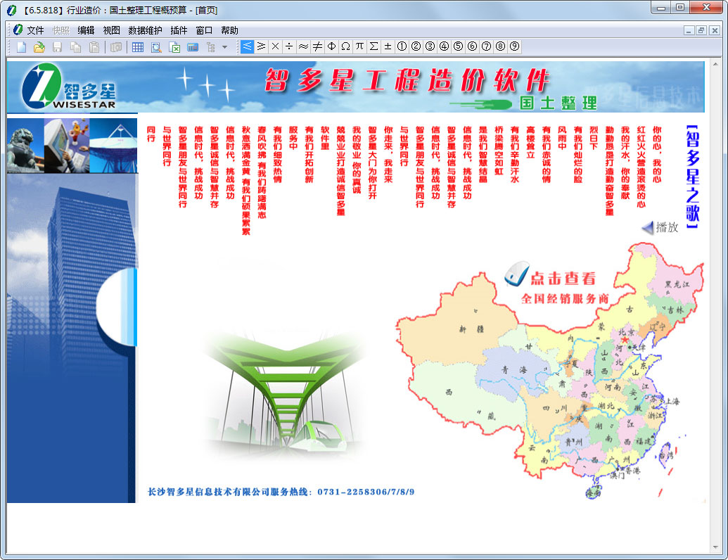Click the WISESTAR logo in banner
Viewport: 728px width, 560px height.
tap(69, 87)
